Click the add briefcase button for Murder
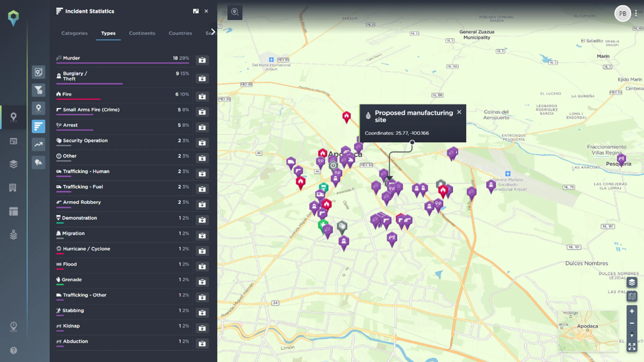 202,60
